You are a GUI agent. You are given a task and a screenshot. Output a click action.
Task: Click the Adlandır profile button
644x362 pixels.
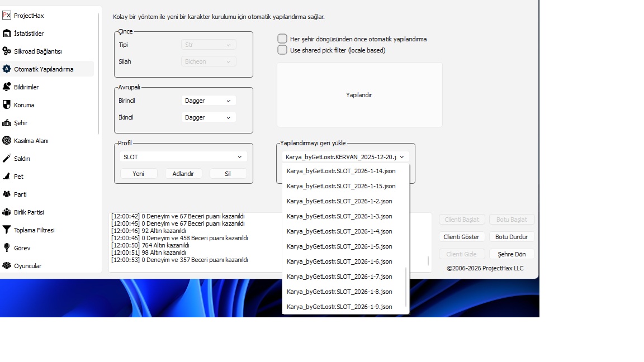pos(183,174)
